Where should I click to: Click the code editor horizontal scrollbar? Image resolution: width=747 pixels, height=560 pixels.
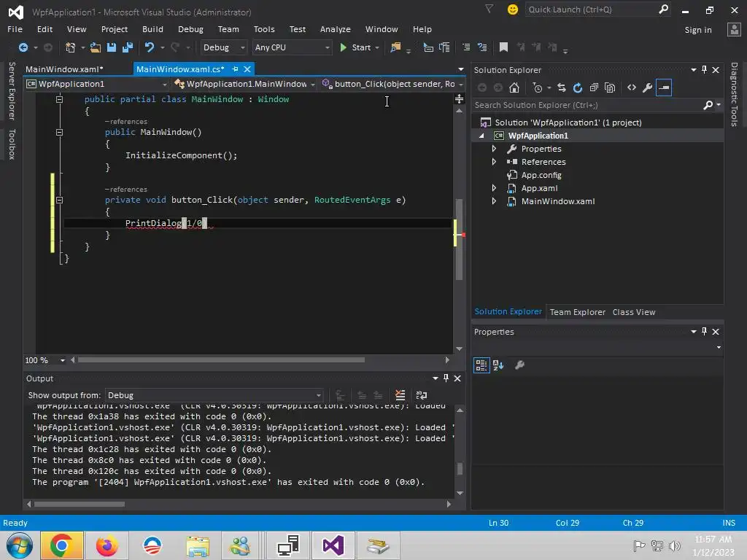(221, 360)
